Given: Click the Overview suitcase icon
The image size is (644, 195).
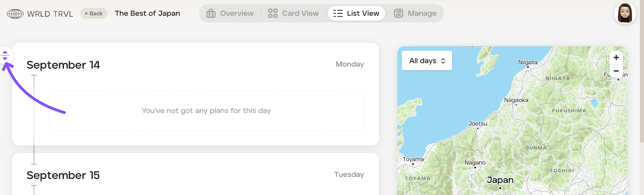Looking at the screenshot, I should tap(211, 13).
